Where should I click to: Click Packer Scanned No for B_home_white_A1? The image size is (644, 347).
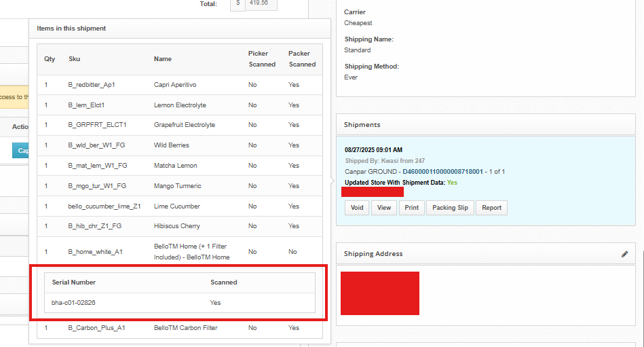click(x=292, y=252)
